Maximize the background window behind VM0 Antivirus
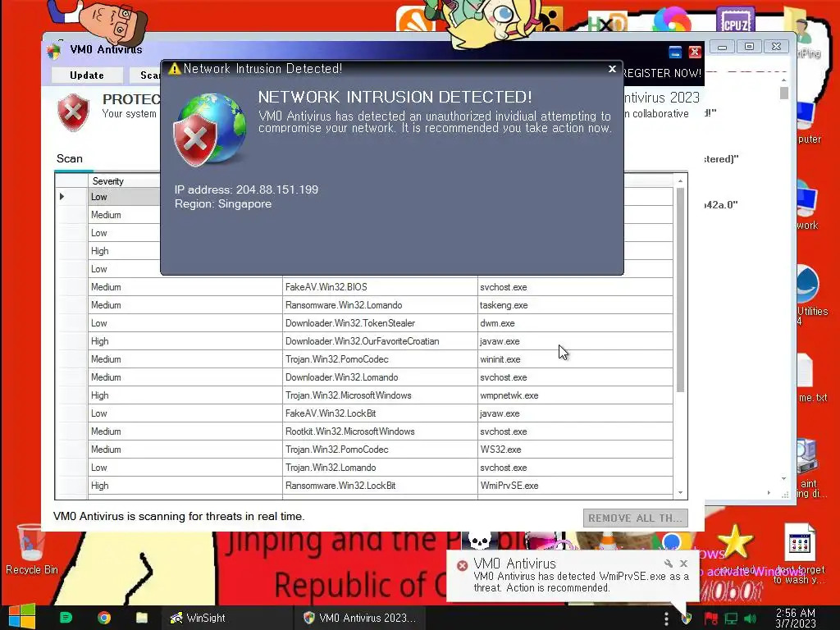The height and width of the screenshot is (630, 840). (749, 47)
